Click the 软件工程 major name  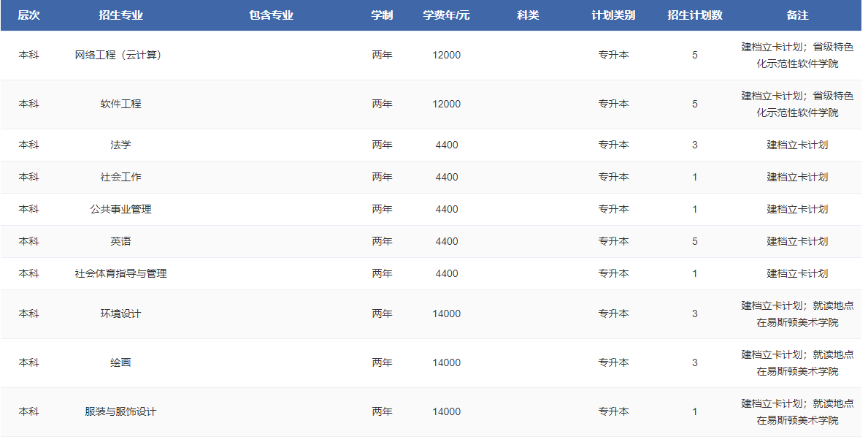coord(120,104)
